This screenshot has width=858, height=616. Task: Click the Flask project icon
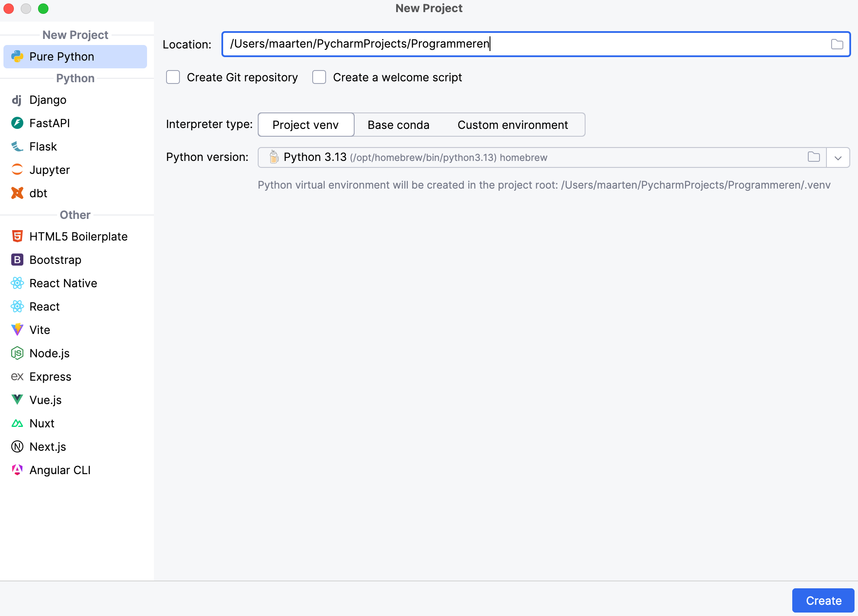[x=17, y=147]
